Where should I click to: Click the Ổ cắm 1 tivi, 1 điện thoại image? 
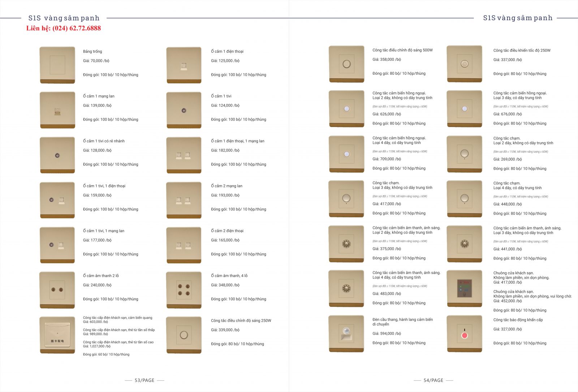pos(57,200)
